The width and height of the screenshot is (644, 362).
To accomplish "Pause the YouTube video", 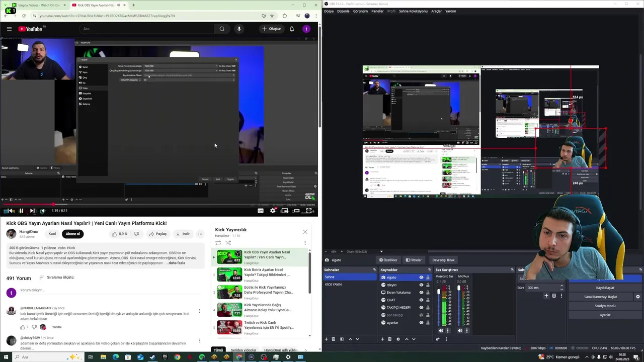I will (x=21, y=211).
